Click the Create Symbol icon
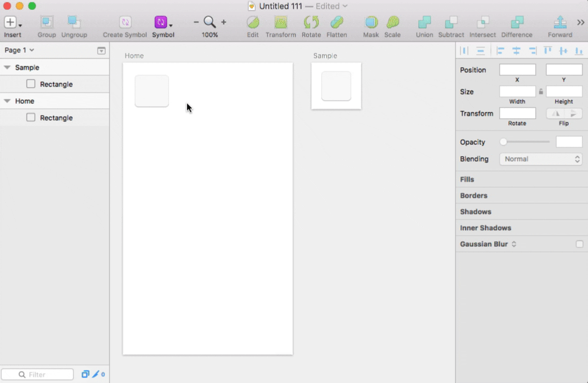This screenshot has height=383, width=588. tap(125, 23)
